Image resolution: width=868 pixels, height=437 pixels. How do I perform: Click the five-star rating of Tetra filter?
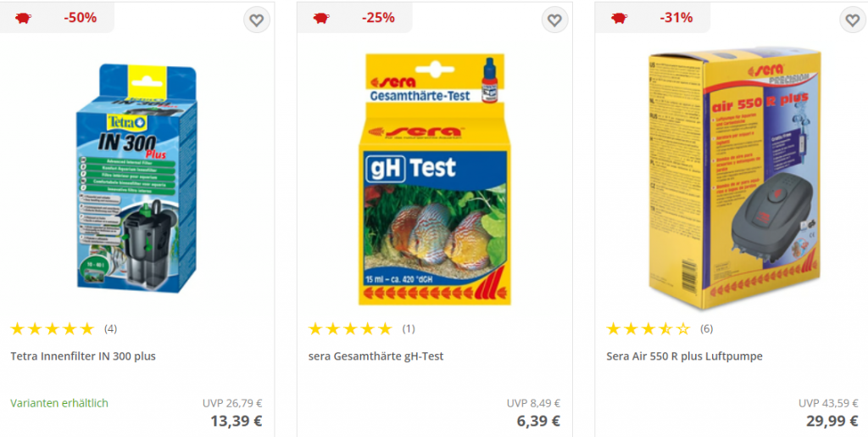tap(53, 329)
